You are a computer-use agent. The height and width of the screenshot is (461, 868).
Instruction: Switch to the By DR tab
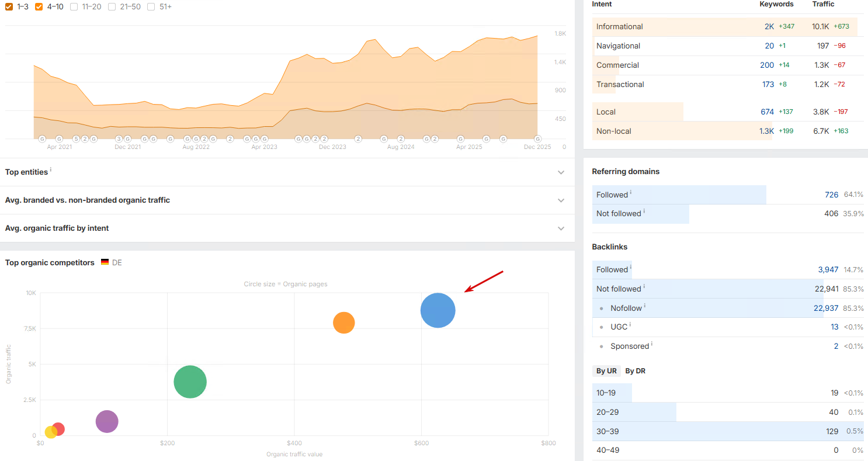(x=635, y=371)
